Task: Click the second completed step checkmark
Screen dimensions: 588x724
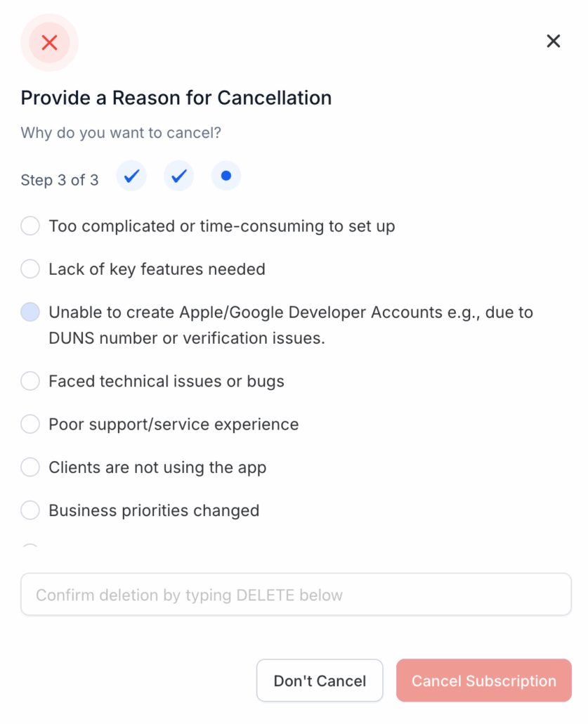Action: 178,176
